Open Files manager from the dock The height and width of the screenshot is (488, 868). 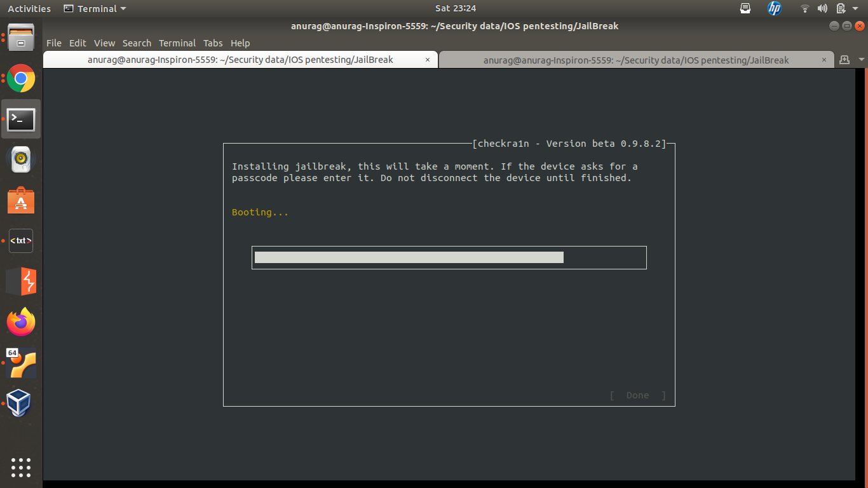pos(21,38)
